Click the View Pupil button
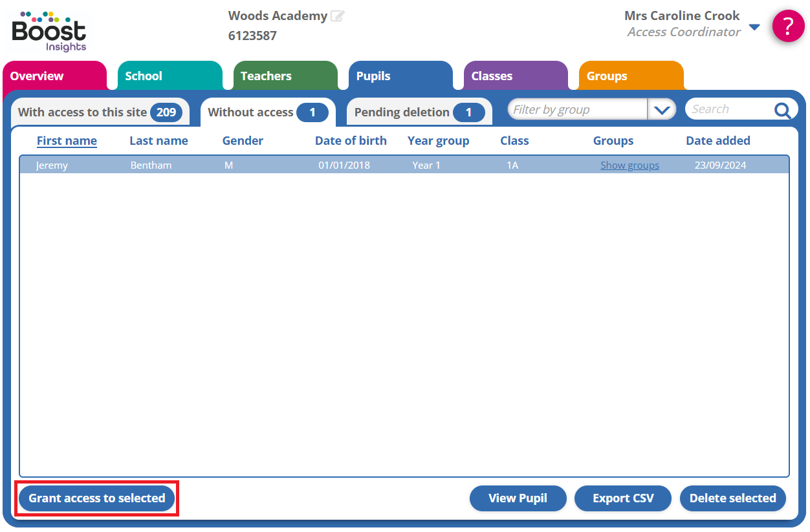The width and height of the screenshot is (810, 532). (518, 498)
